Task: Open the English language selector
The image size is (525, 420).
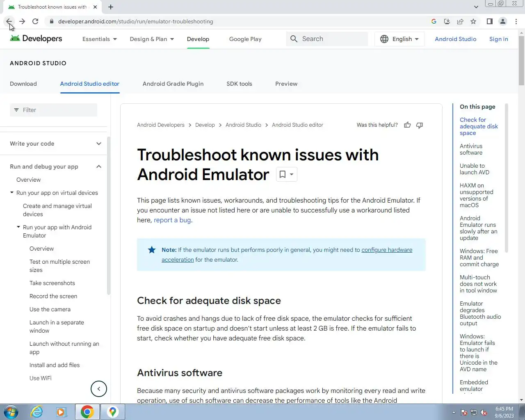Action: coord(399,39)
